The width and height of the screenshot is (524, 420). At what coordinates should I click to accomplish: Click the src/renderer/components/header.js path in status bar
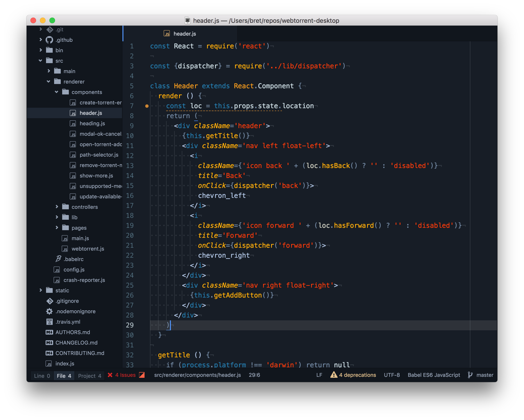tap(198, 375)
